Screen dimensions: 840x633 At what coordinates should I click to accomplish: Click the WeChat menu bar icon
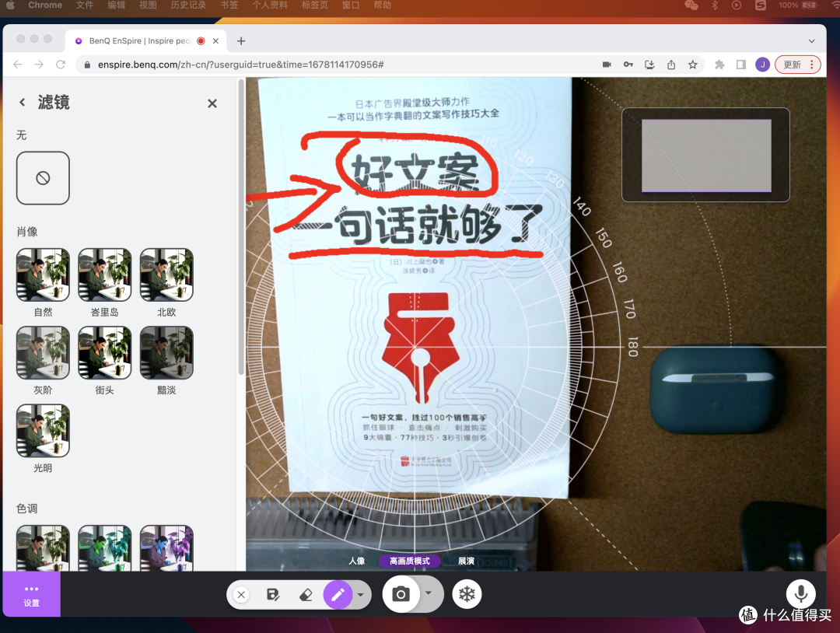(x=691, y=5)
